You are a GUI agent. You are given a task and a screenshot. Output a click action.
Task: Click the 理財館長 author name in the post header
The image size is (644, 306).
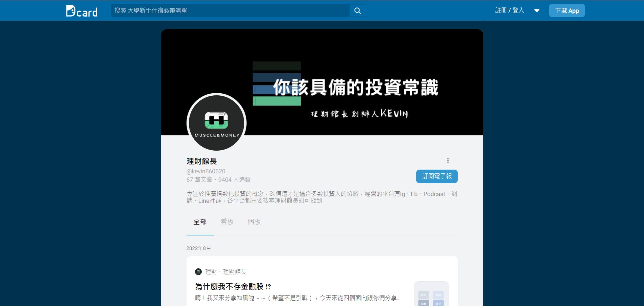point(235,272)
